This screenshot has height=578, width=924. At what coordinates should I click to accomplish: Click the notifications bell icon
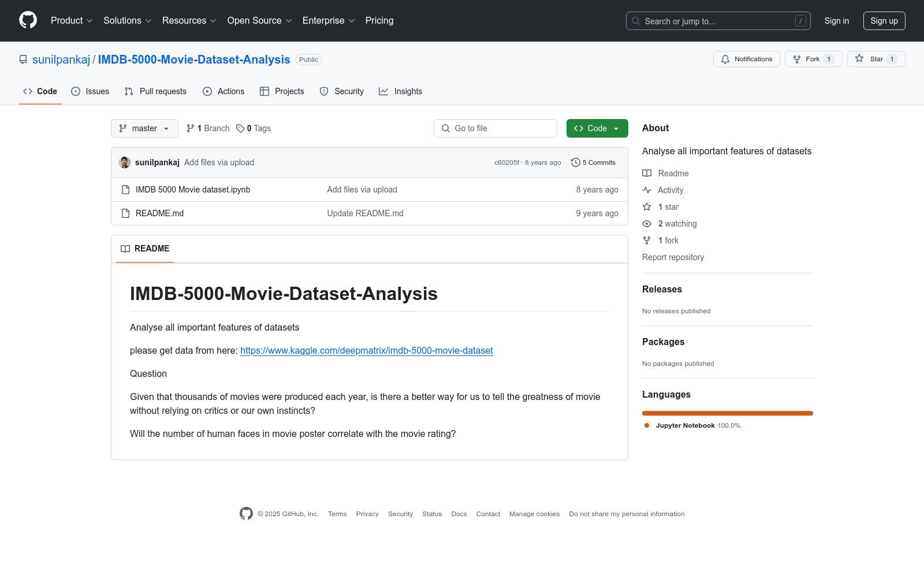(725, 59)
